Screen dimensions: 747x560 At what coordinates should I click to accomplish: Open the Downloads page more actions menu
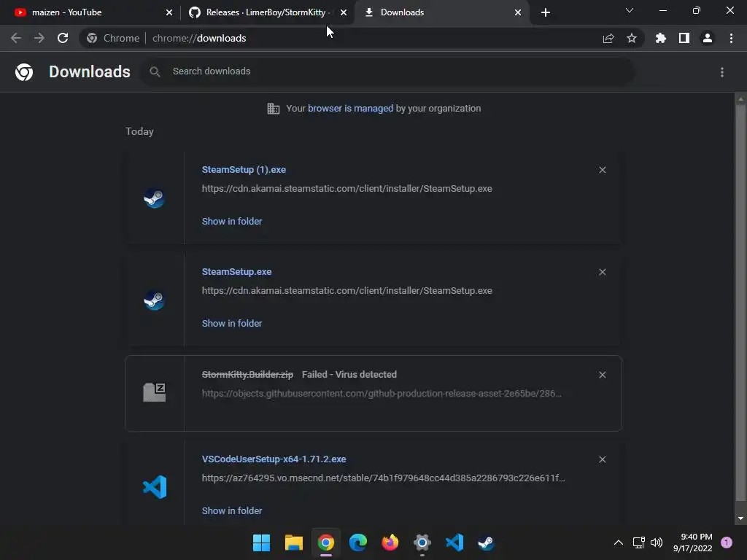tap(722, 72)
